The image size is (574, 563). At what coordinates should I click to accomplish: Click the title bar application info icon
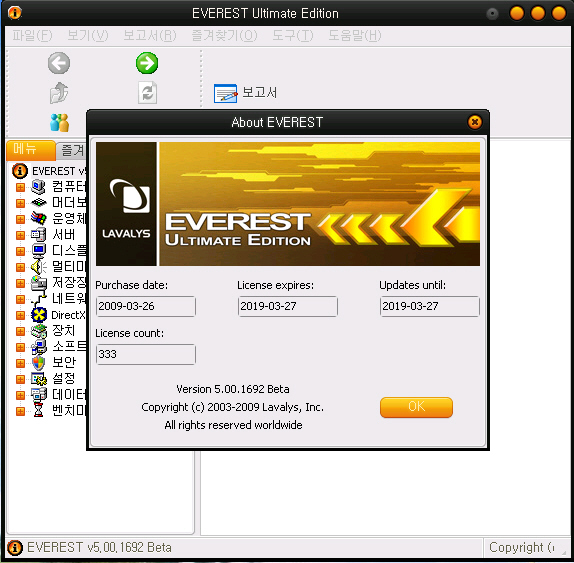coord(15,12)
